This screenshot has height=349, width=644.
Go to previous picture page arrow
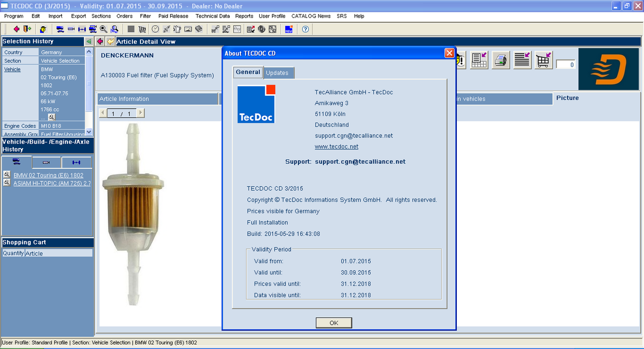coord(103,113)
